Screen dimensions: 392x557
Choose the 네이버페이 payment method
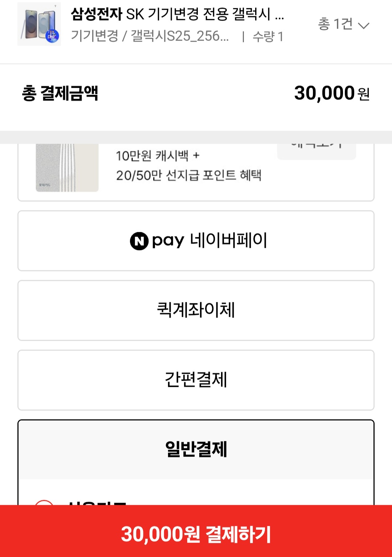point(196,241)
